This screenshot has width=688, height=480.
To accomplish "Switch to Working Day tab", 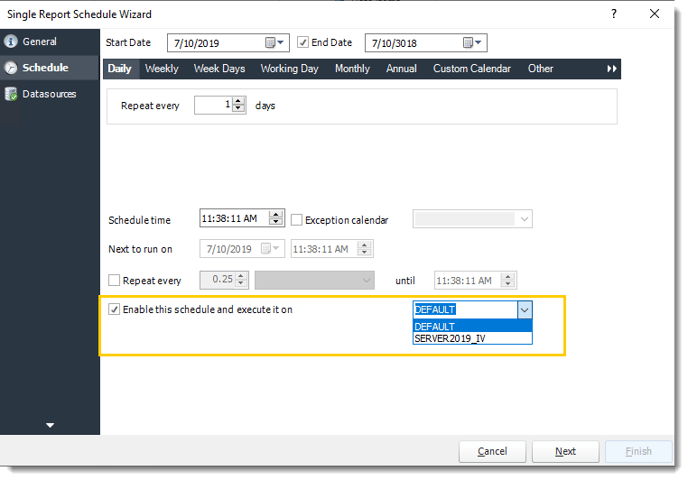I will pos(290,69).
